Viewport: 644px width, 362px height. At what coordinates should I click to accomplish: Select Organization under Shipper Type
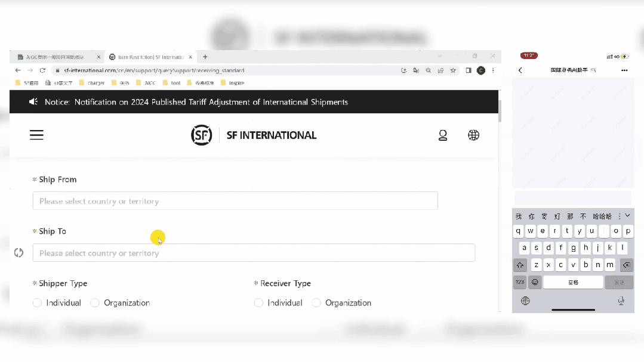tap(95, 303)
